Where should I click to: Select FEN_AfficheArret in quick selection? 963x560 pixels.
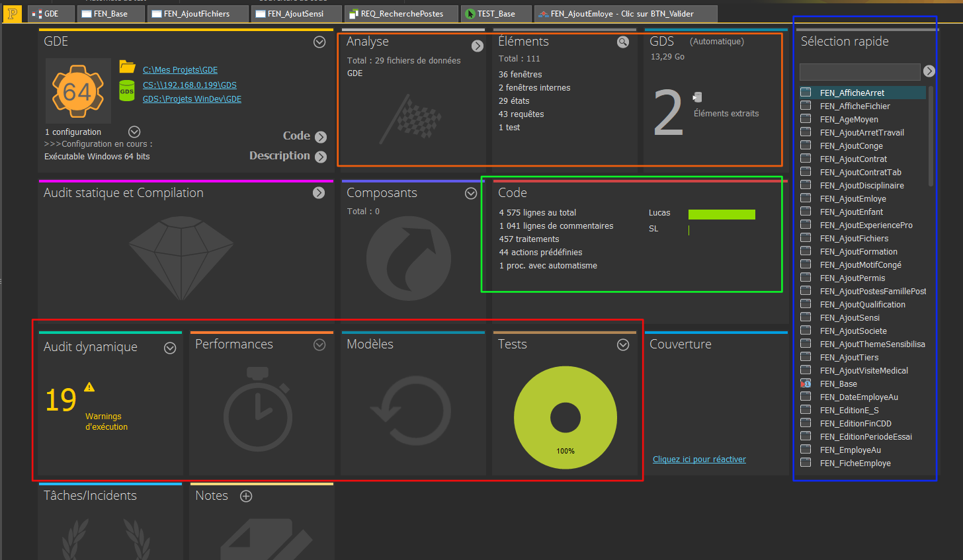coord(862,93)
